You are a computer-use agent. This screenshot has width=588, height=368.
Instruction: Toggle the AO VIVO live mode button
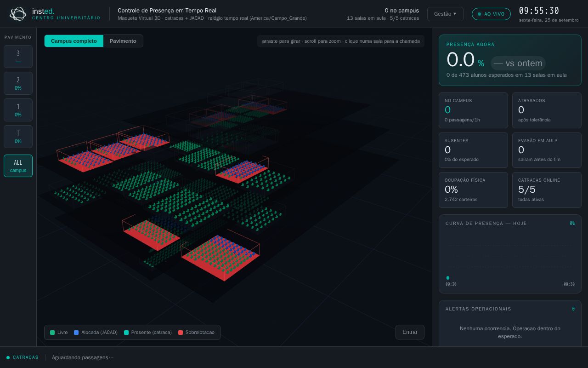pyautogui.click(x=491, y=14)
